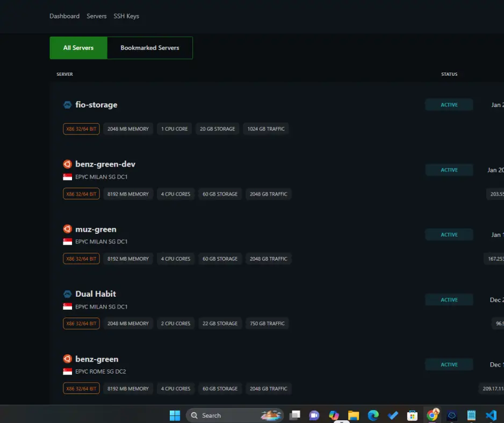Open Visual Studio Code from the taskbar
This screenshot has width=504, height=423.
pyautogui.click(x=490, y=415)
